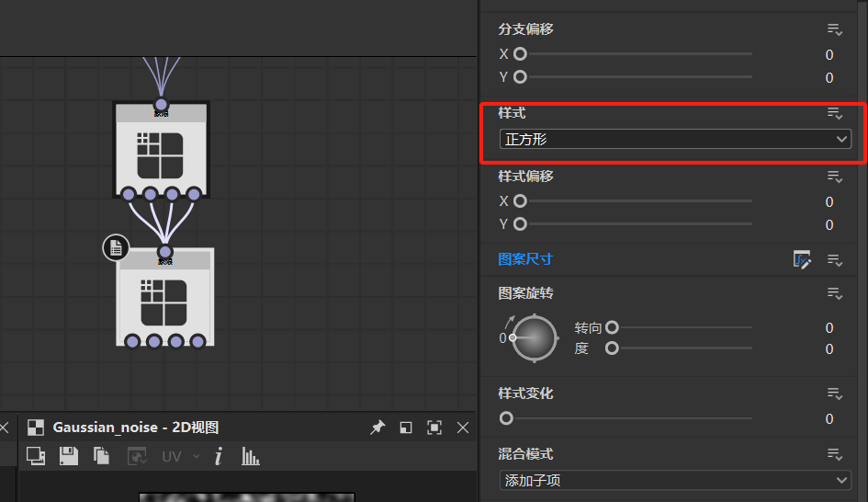
Task: Toggle the UV display button
Action: tap(172, 457)
